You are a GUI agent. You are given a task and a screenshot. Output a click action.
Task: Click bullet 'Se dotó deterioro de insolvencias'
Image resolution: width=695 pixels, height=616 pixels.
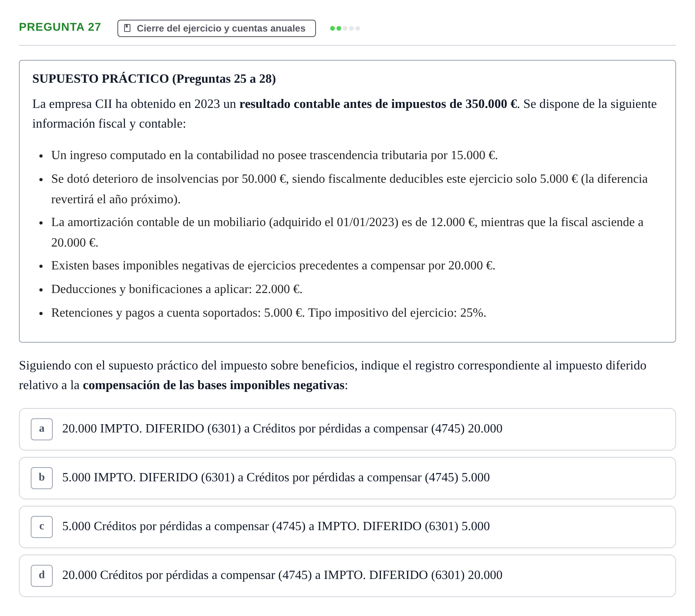[x=349, y=189]
